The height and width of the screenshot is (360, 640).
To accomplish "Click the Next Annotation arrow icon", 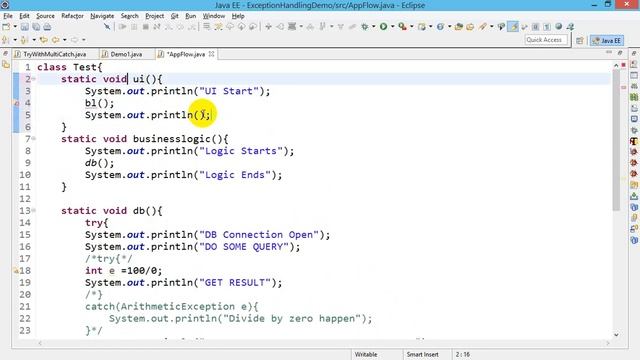I will [x=6, y=40].
